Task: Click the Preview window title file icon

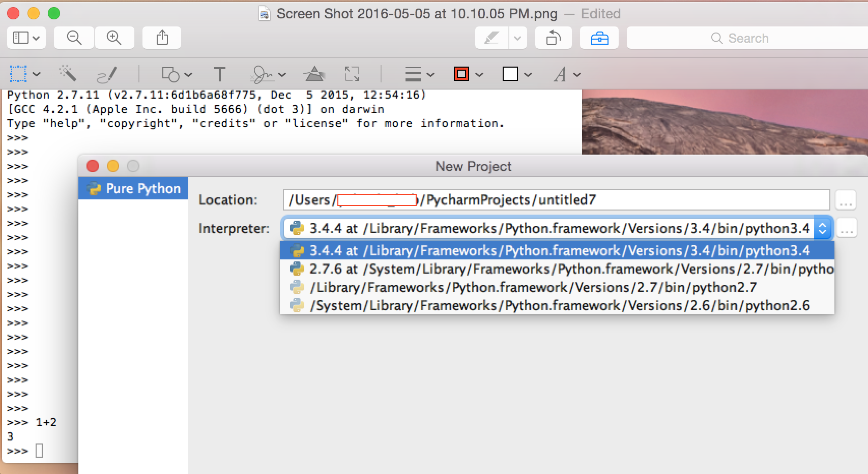Action: coord(264,13)
